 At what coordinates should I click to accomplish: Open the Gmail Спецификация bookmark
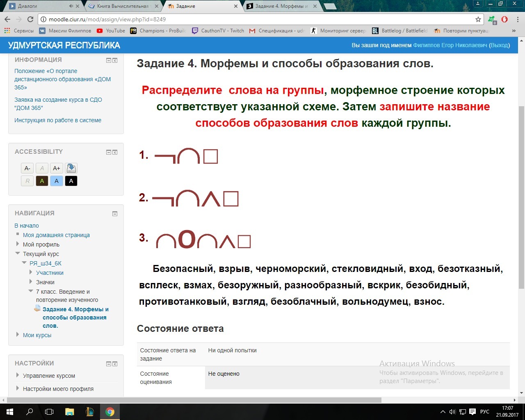(277, 31)
